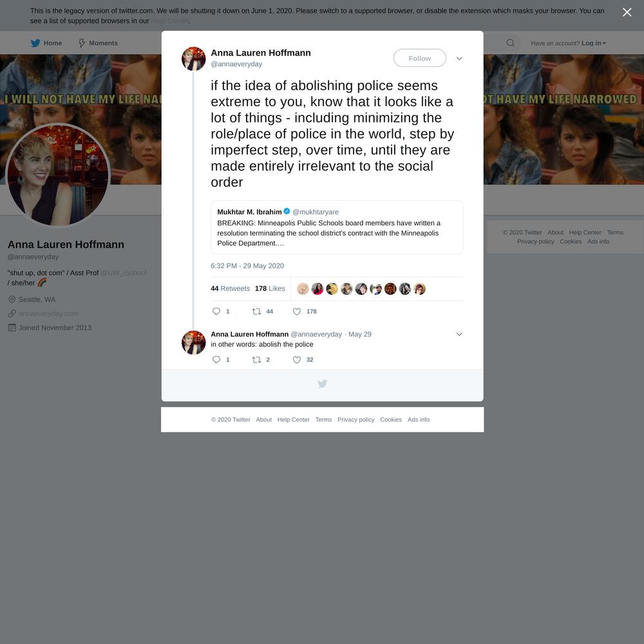The height and width of the screenshot is (644, 644).
Task: Open the 44 Retweets list
Action: pos(230,289)
